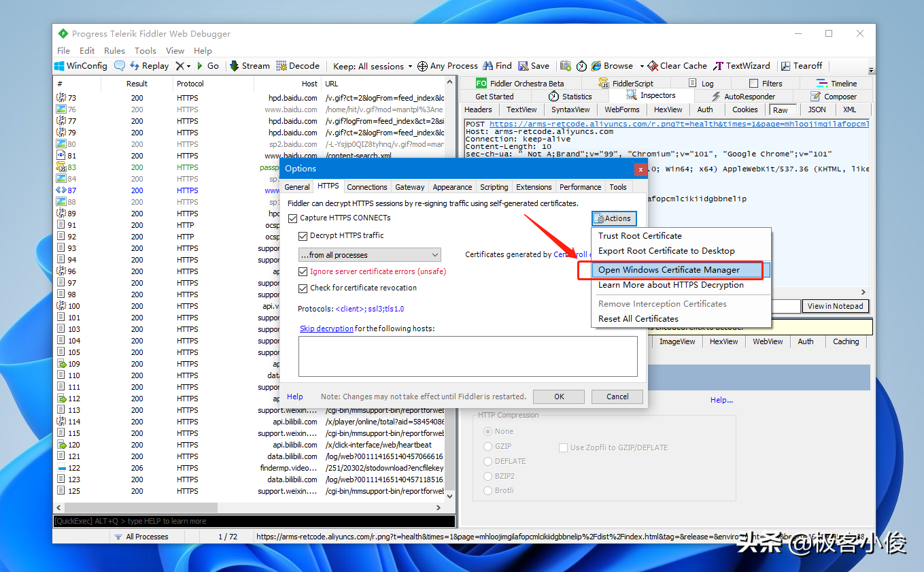Close the Options dialog with red X
Viewport: 924px width, 572px height.
click(640, 169)
